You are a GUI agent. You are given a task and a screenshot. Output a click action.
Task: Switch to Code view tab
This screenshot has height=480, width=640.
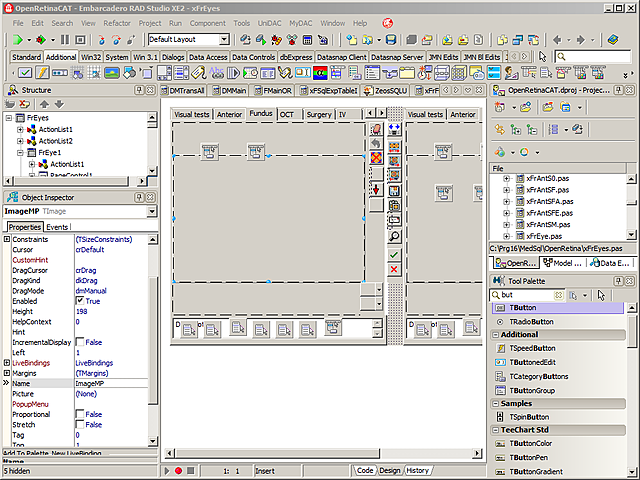coord(365,470)
